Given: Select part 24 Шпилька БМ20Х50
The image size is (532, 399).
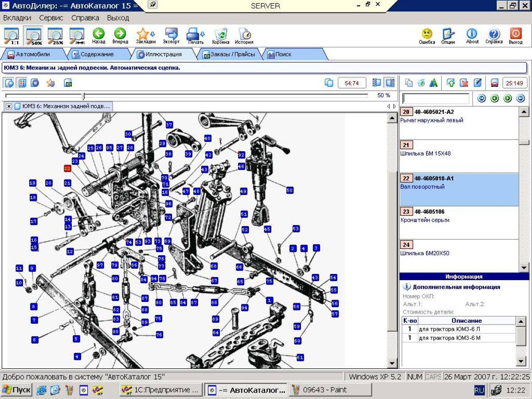Looking at the screenshot, I should pos(459,256).
